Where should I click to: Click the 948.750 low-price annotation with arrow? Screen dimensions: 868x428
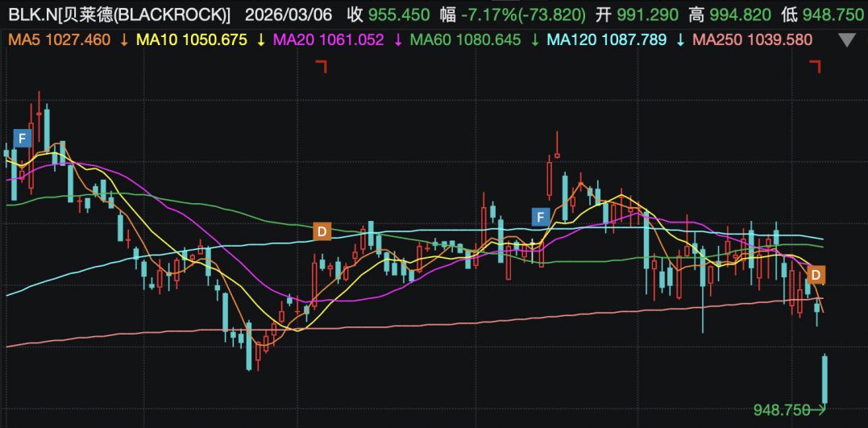point(789,410)
